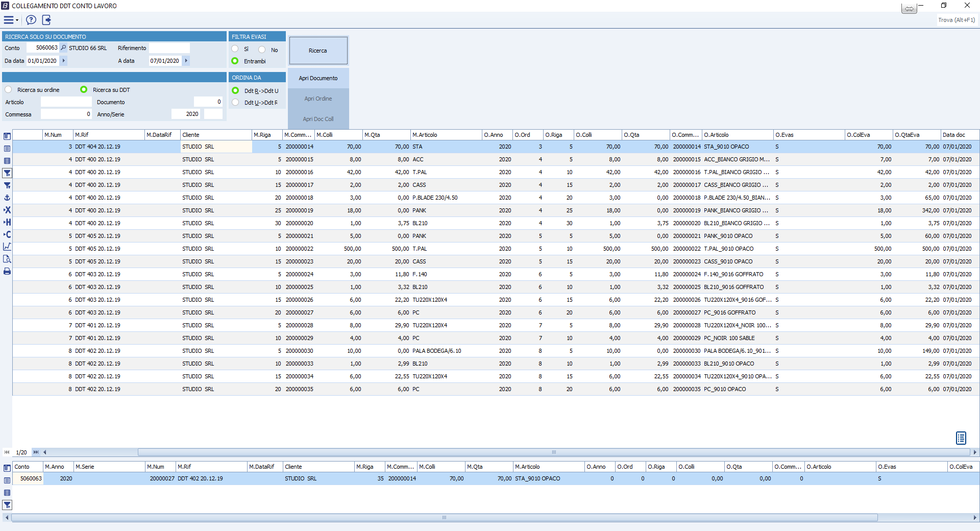Click upper grid dense rows view icon
980x531 pixels.
pyautogui.click(x=7, y=161)
